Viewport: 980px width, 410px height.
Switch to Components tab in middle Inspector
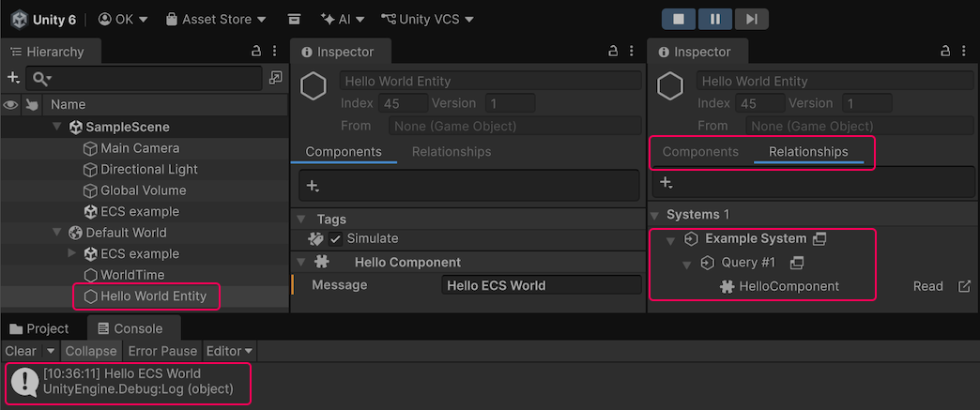(344, 151)
